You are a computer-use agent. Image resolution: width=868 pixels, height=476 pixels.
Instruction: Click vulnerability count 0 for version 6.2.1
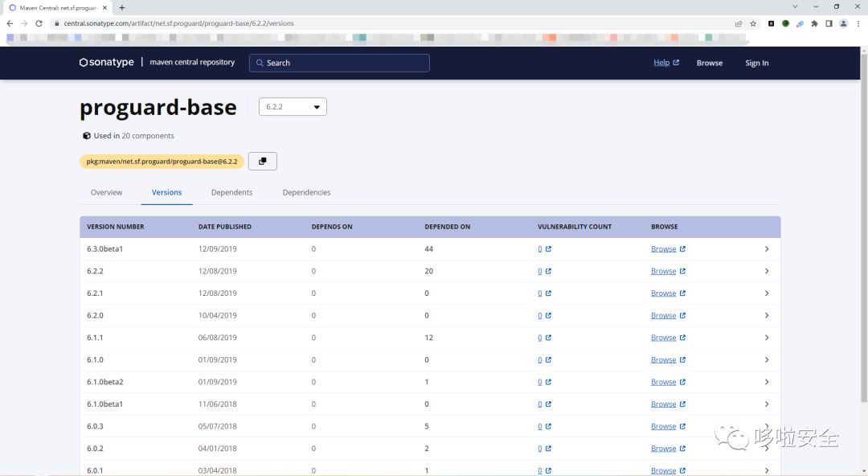[x=540, y=293]
